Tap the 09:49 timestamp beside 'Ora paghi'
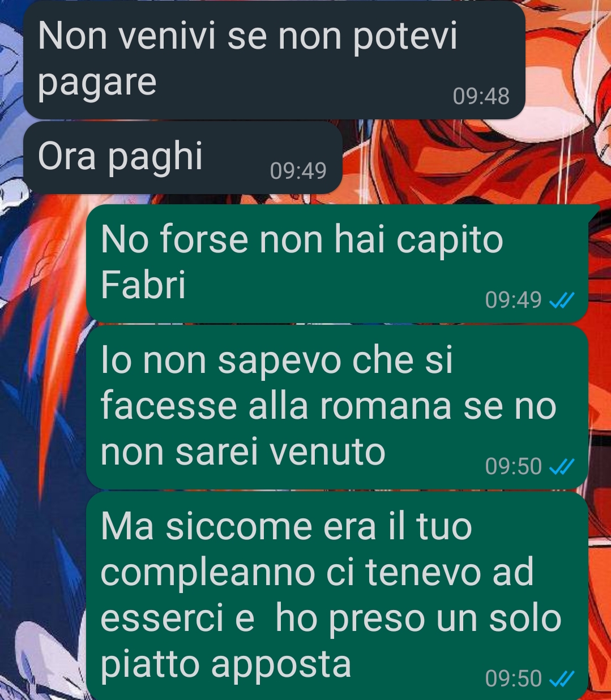The width and height of the screenshot is (611, 700). 298,171
